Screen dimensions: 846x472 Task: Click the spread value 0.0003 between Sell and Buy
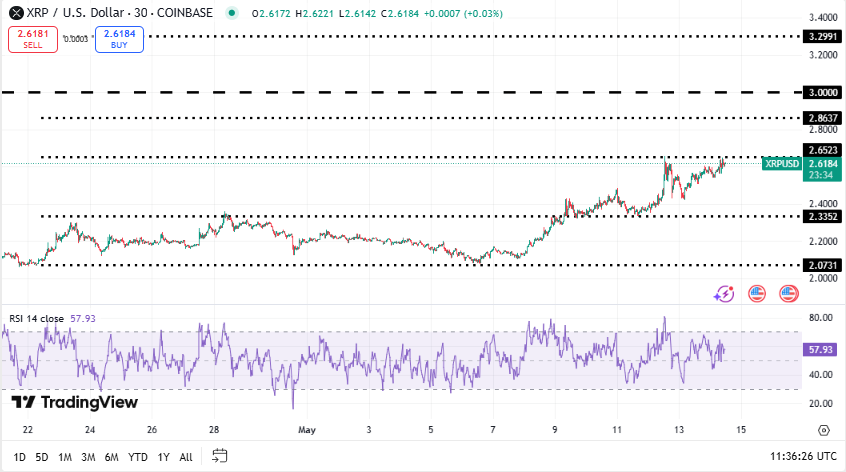76,39
